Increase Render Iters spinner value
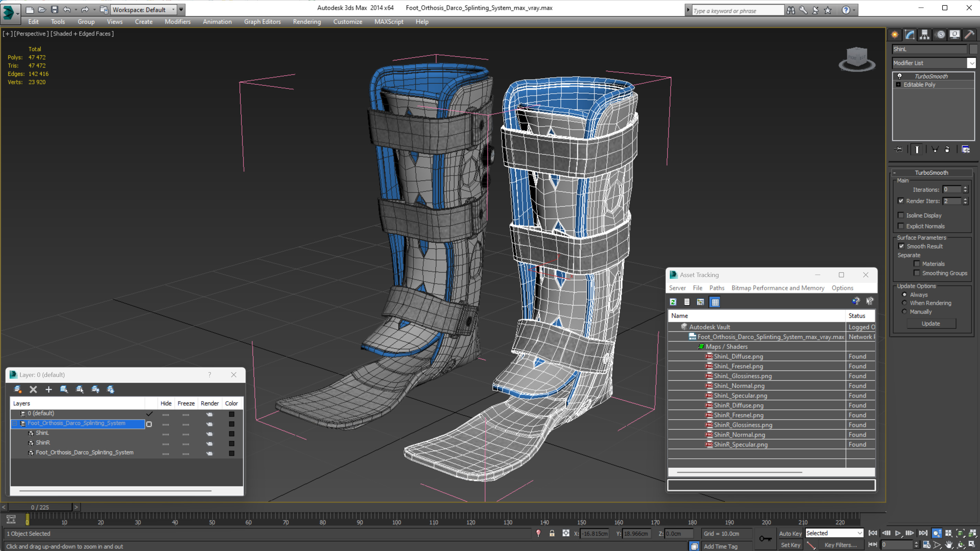The height and width of the screenshot is (551, 980). coord(966,198)
